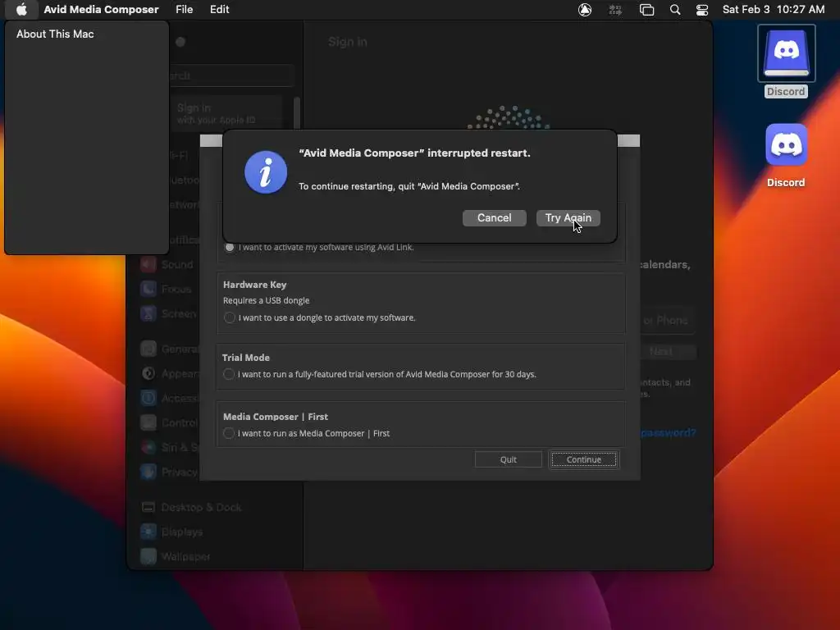Open Privacy in System Settings sidebar

pos(169,472)
